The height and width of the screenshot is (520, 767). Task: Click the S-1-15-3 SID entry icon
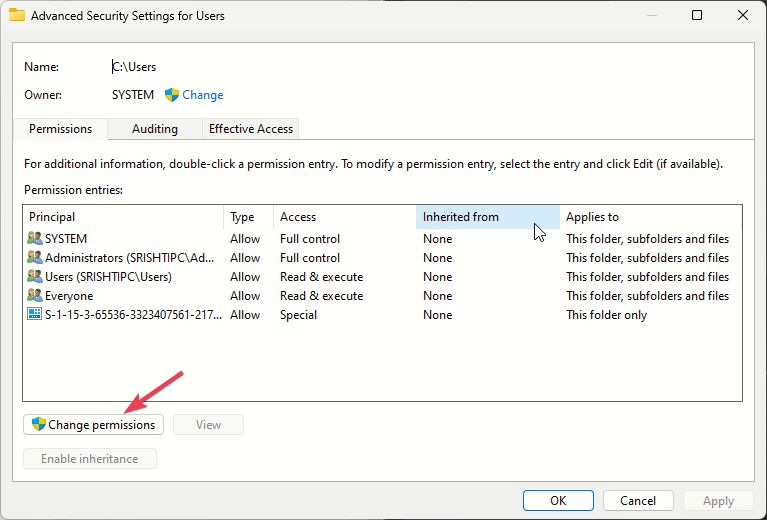click(35, 315)
